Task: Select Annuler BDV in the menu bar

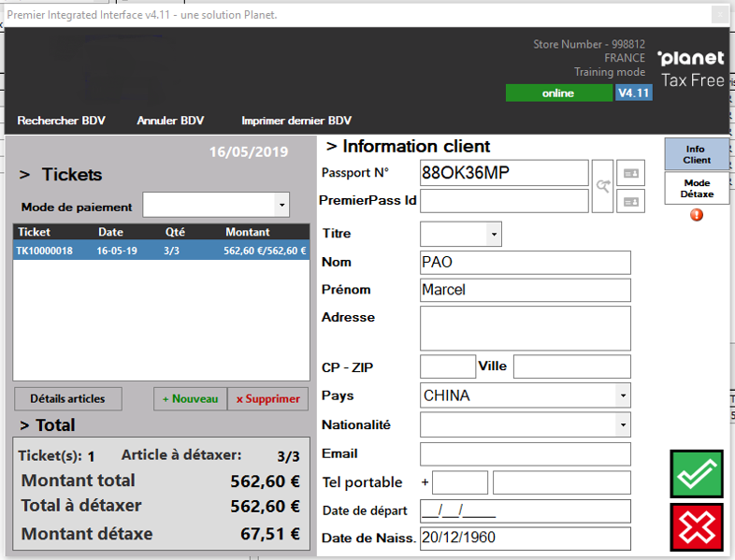Action: click(170, 121)
